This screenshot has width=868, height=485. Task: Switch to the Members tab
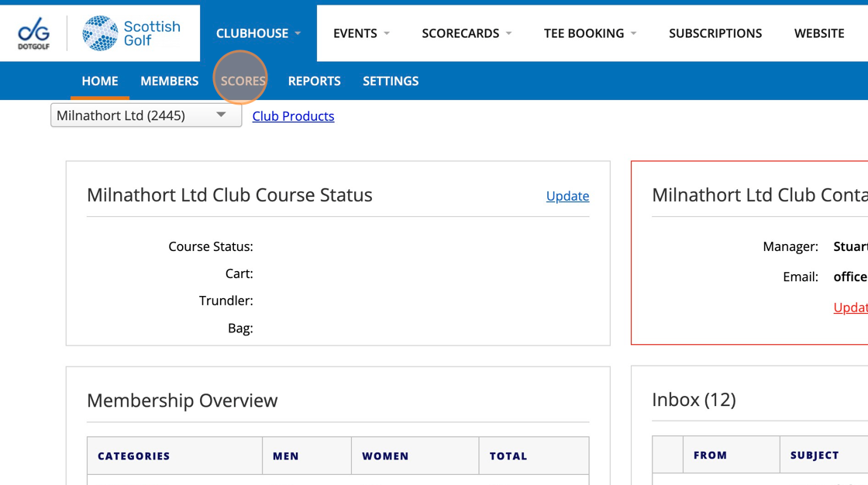pos(170,81)
